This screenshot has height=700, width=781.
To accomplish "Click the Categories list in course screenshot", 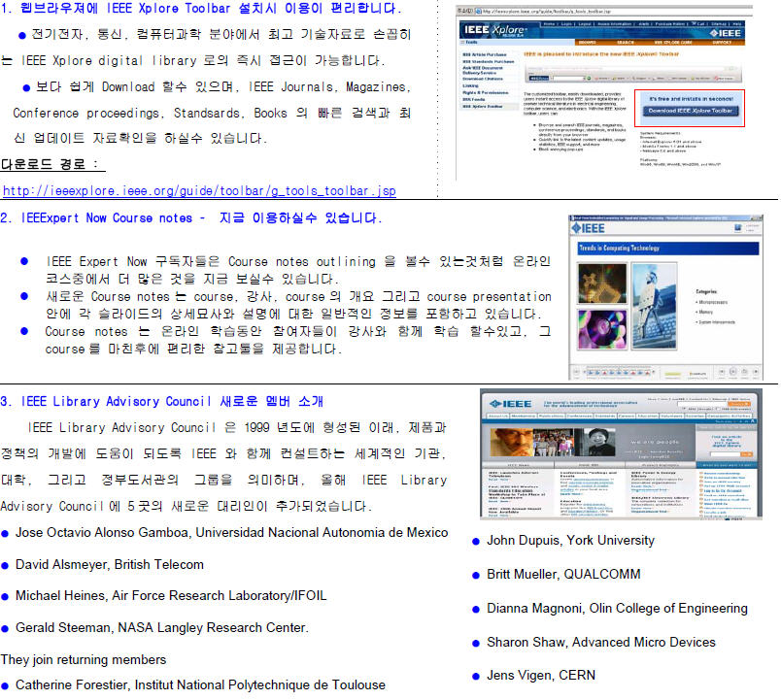I will click(x=715, y=307).
